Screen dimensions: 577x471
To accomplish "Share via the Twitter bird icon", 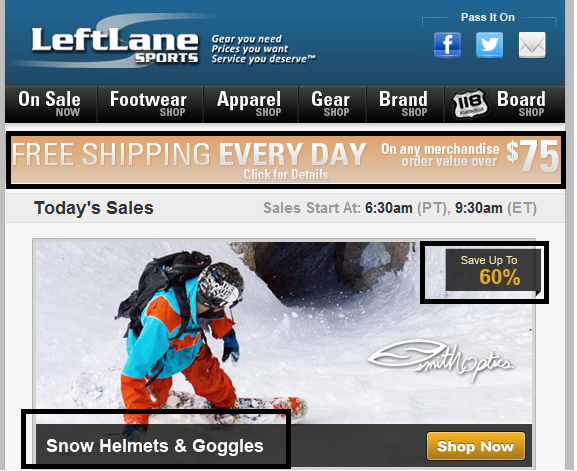I will [489, 45].
